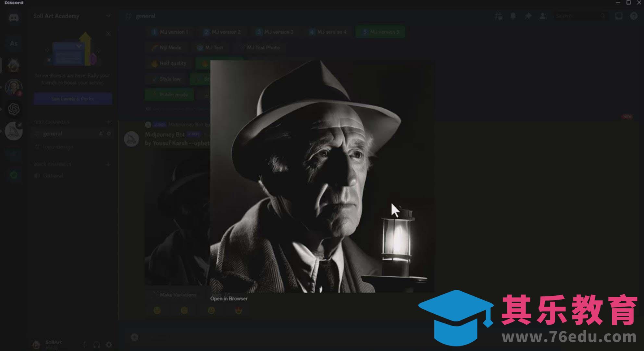Toggle the member list icon
Screen dimensions: 644x351
click(x=543, y=16)
